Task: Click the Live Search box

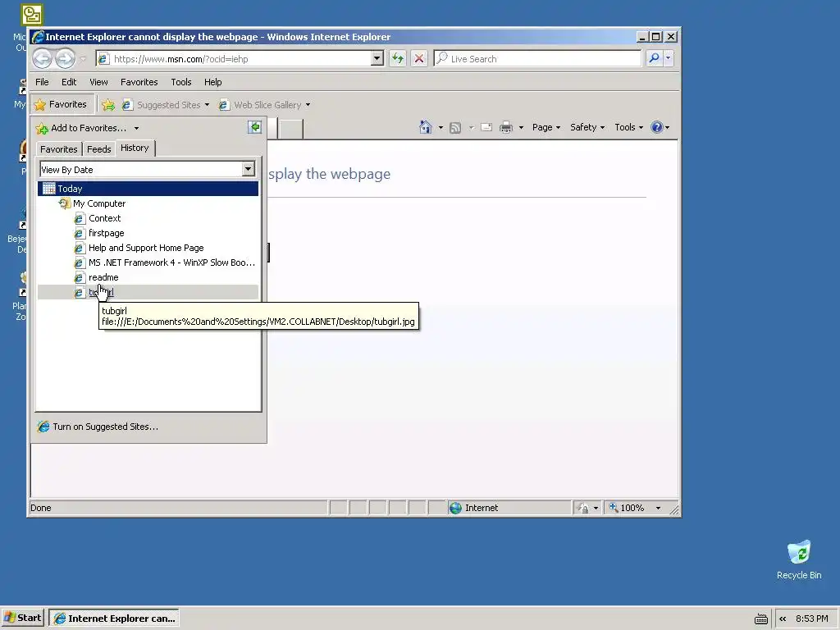Action: click(x=537, y=58)
